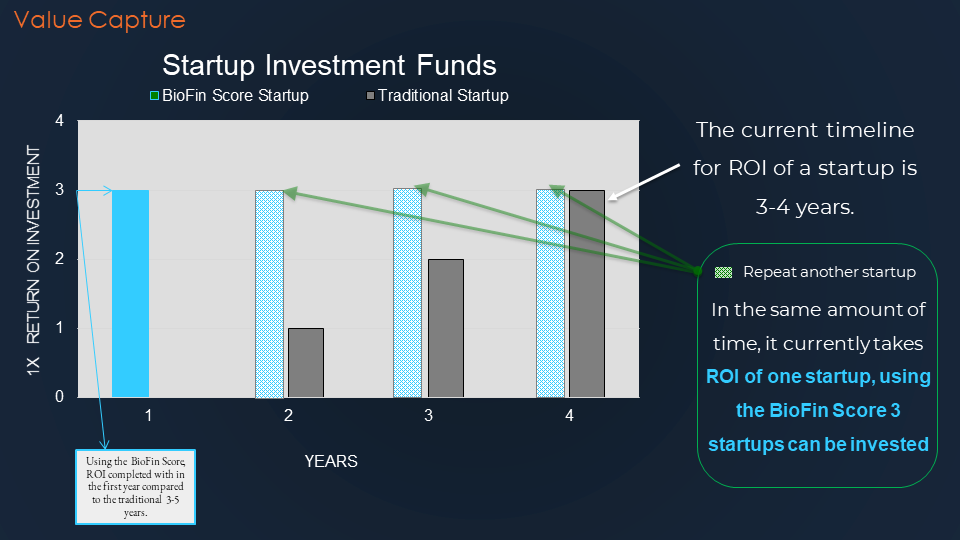Select the gray Traditional bar at year 3
The width and height of the screenshot is (960, 540).
pos(446,328)
